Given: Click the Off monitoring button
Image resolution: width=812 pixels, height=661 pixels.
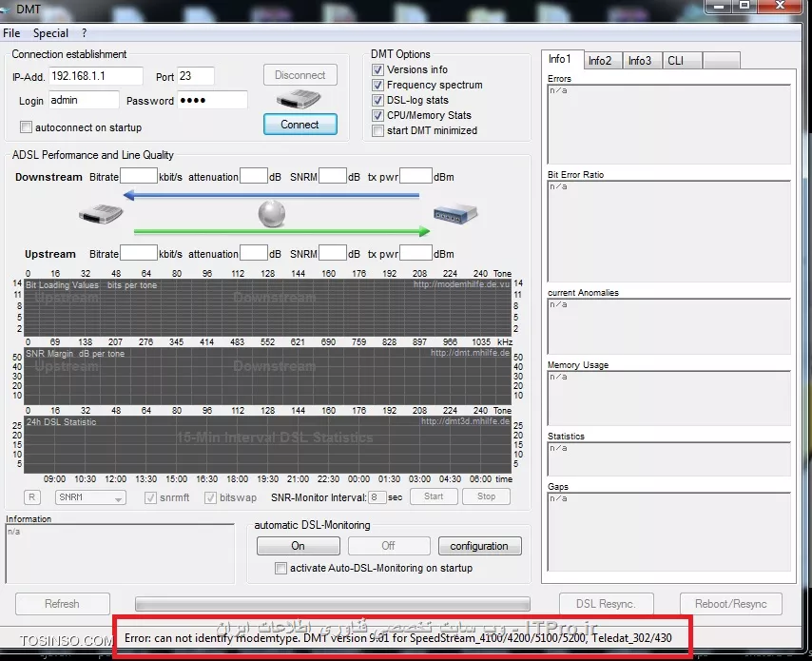Looking at the screenshot, I should point(389,546).
